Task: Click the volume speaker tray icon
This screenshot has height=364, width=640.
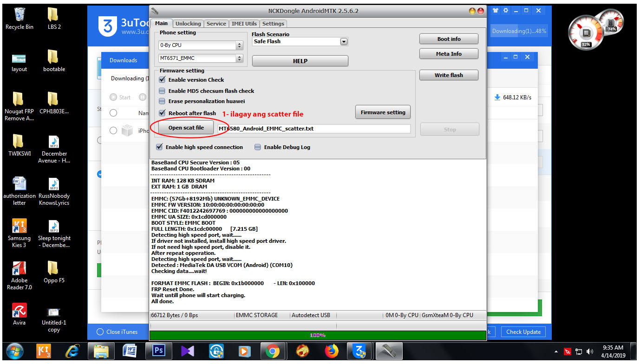Action: tap(590, 351)
